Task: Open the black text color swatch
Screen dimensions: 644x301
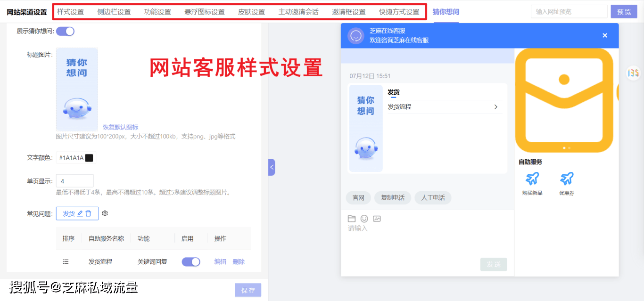Action: 89,158
